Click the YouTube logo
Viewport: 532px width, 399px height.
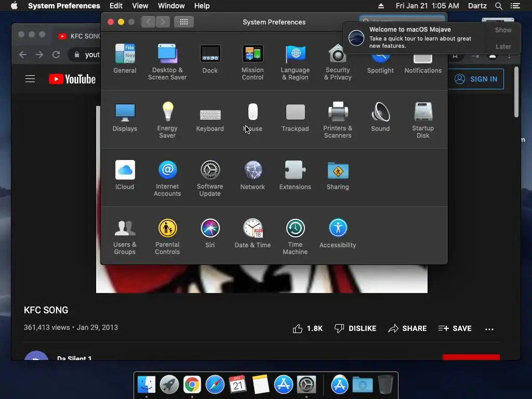(72, 79)
